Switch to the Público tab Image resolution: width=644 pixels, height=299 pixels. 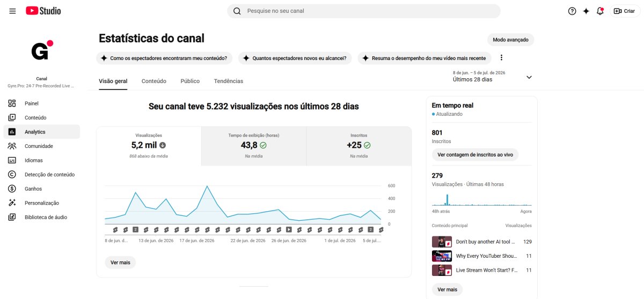click(x=190, y=81)
